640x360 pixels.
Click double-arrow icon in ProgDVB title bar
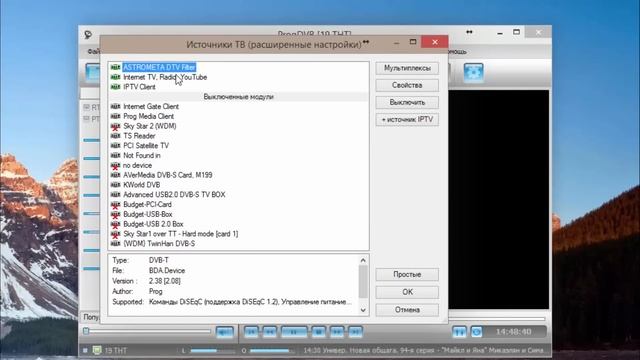(469, 32)
